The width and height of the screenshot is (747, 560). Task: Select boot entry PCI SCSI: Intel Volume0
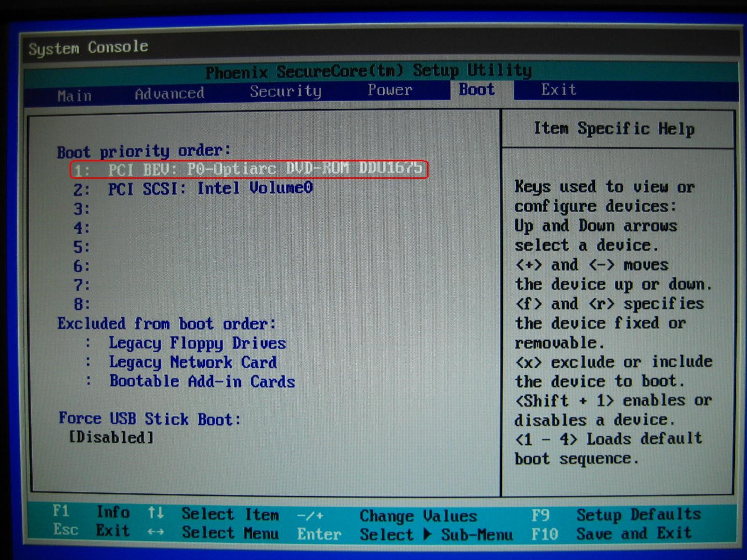pyautogui.click(x=193, y=189)
